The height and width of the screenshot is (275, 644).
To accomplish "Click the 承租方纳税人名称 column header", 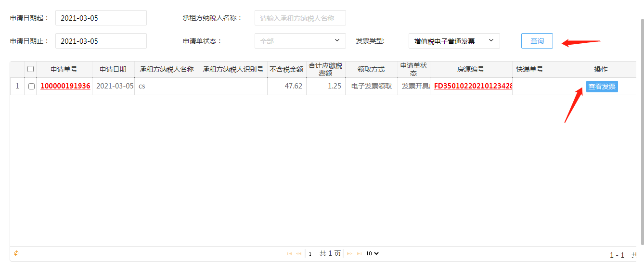I will point(167,69).
